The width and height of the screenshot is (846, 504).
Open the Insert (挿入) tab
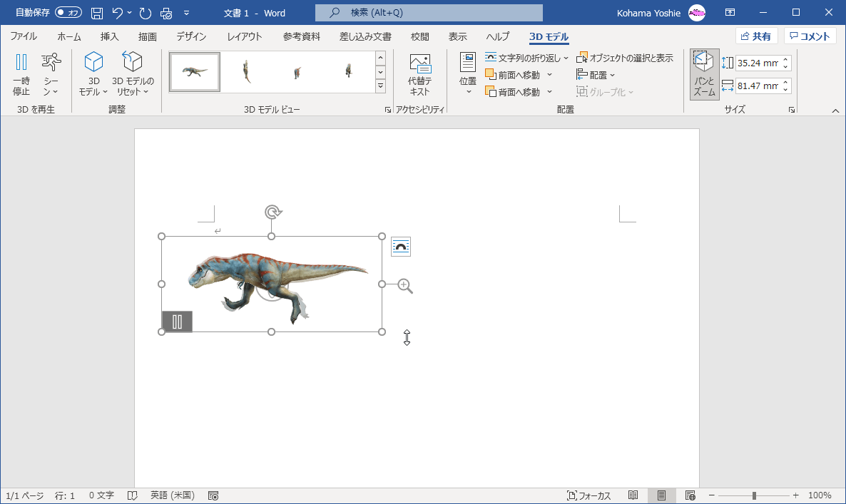109,36
